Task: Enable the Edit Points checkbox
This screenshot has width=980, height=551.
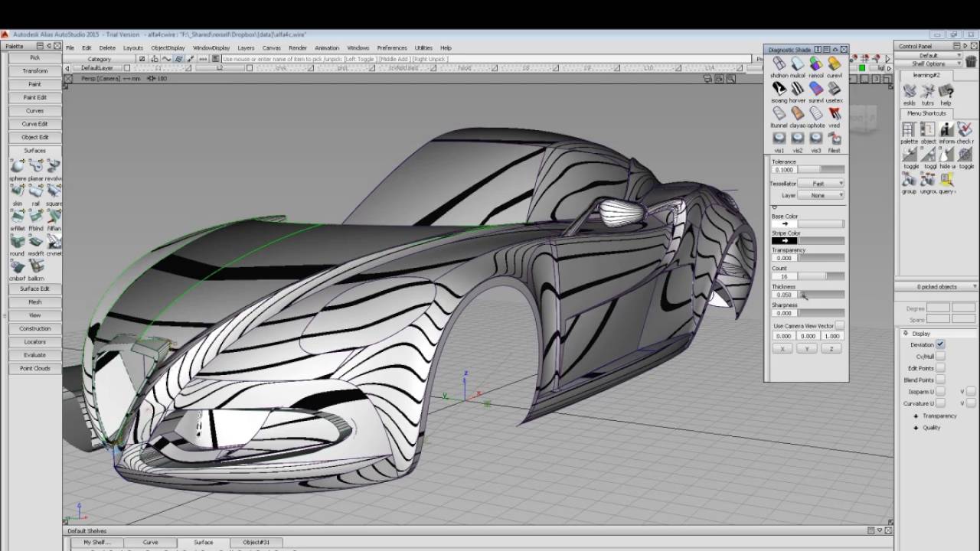Action: [x=940, y=368]
